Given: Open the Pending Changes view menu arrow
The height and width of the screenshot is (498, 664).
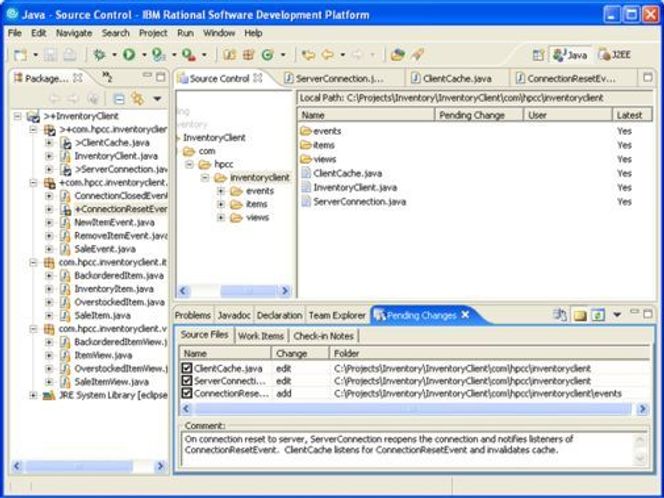Looking at the screenshot, I should coord(617,315).
